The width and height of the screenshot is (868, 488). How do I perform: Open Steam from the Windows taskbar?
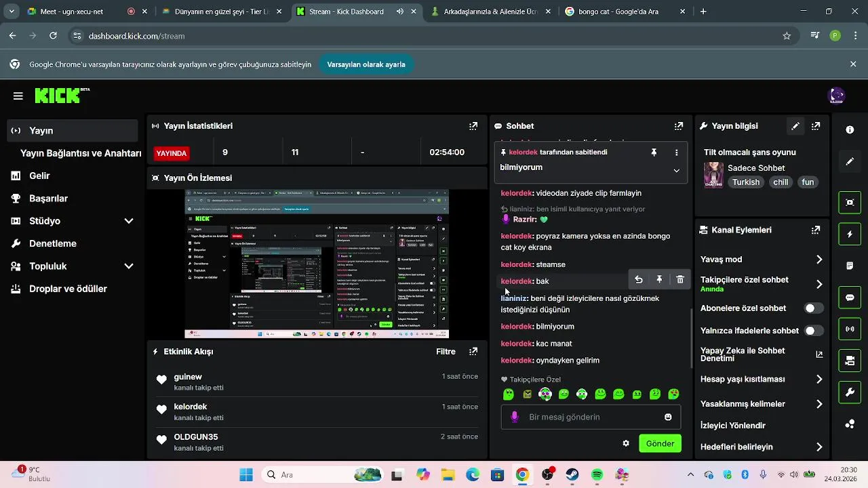coord(572,475)
